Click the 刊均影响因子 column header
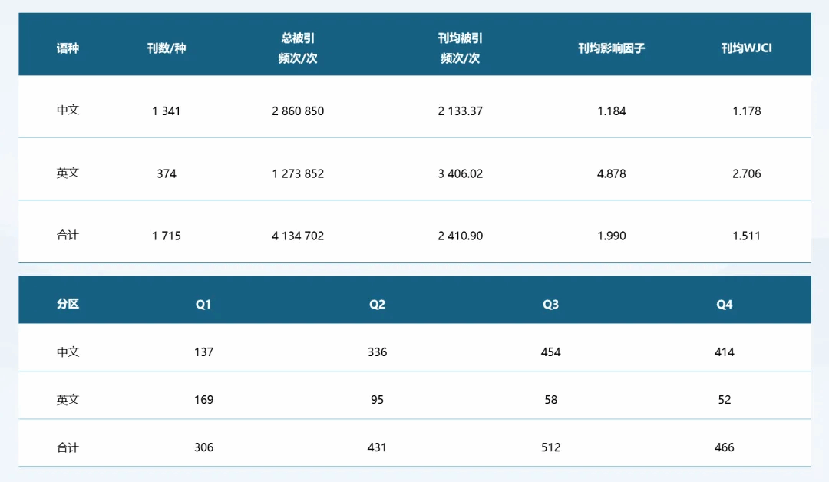 (611, 48)
